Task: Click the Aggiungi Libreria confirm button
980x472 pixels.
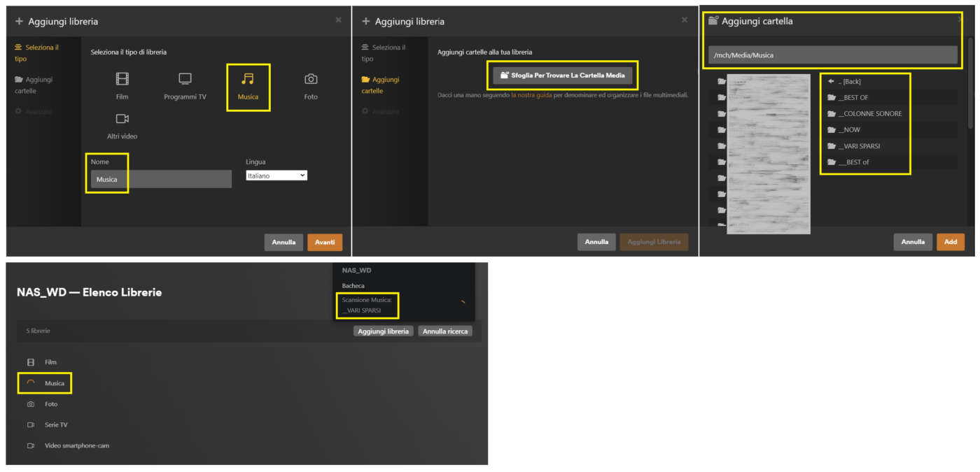Action: (x=654, y=242)
